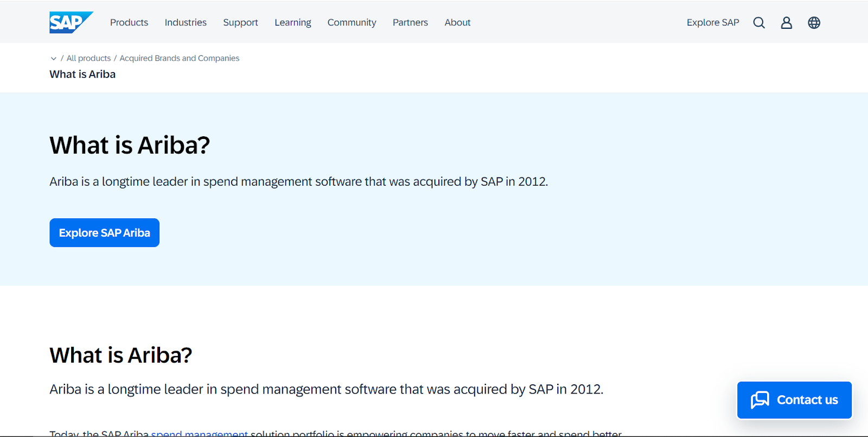
Task: Open Acquired Brands and Companies breadcrumb
Action: click(179, 58)
